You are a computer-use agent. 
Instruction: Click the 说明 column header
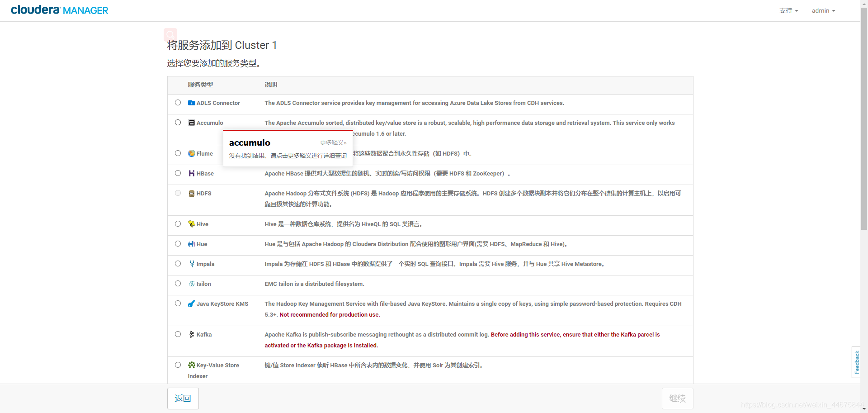(x=271, y=85)
